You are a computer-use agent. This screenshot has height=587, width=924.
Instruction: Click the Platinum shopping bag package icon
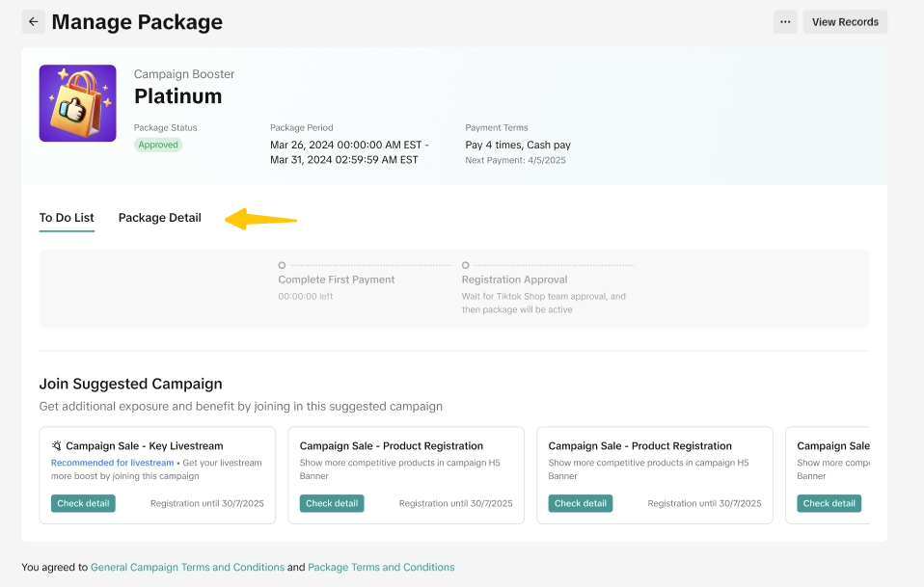point(77,103)
